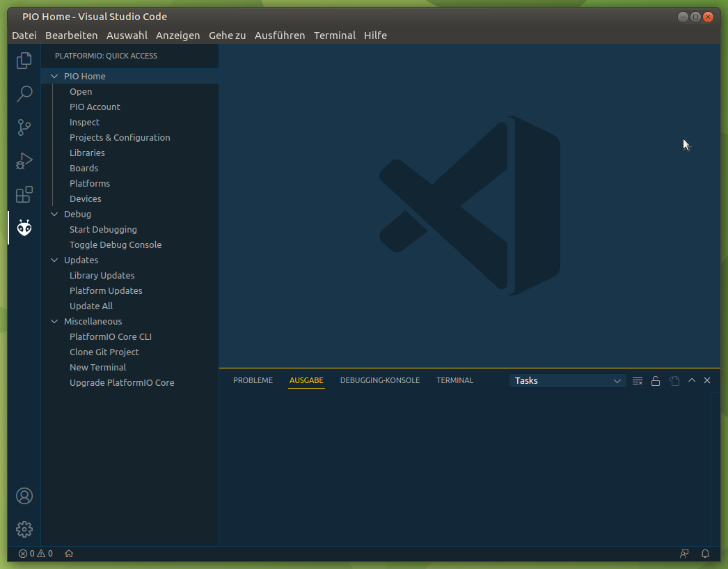This screenshot has height=569, width=728.
Task: Open the Hilfe menu
Action: 375,36
